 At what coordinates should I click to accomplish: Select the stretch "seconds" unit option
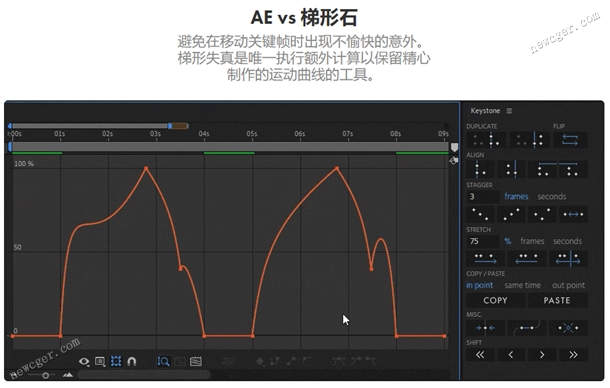(x=568, y=241)
